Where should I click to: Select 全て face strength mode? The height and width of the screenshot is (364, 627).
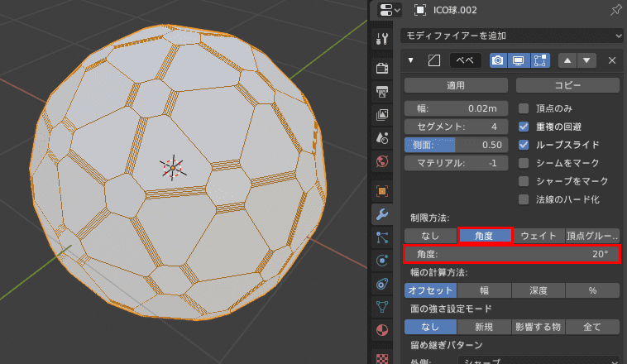click(x=592, y=327)
